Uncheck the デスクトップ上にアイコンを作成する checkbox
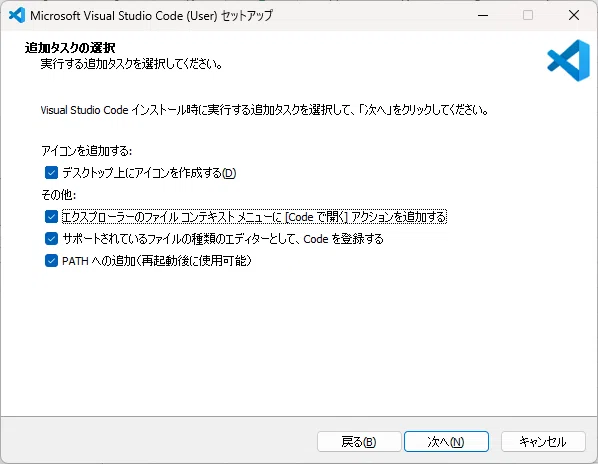 click(51, 173)
